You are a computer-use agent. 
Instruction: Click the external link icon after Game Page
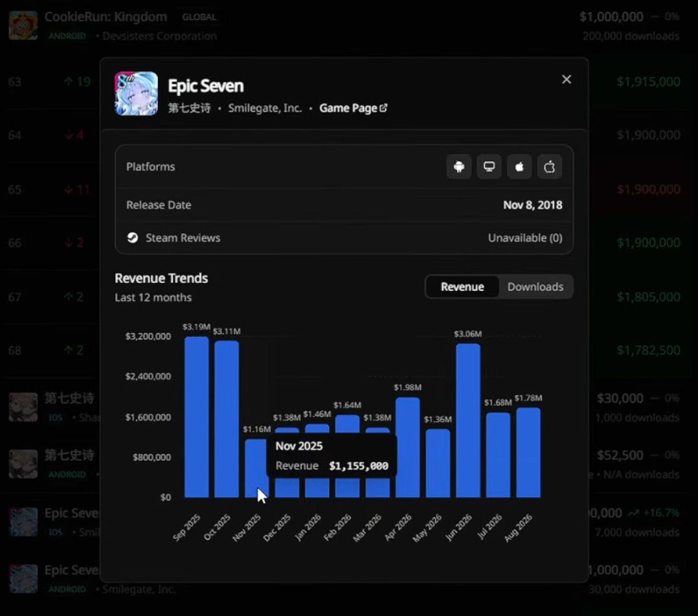pos(383,108)
